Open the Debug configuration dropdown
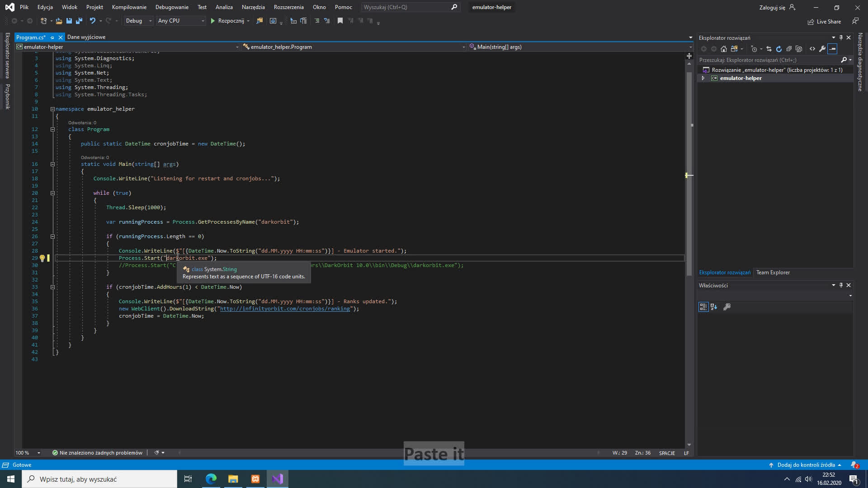Screen dimensions: 868x488 pos(138,21)
